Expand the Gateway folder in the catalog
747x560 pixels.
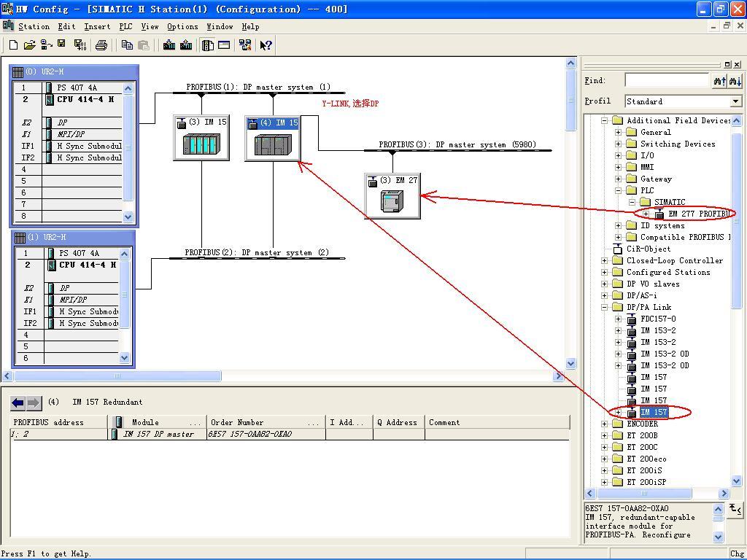click(x=619, y=179)
